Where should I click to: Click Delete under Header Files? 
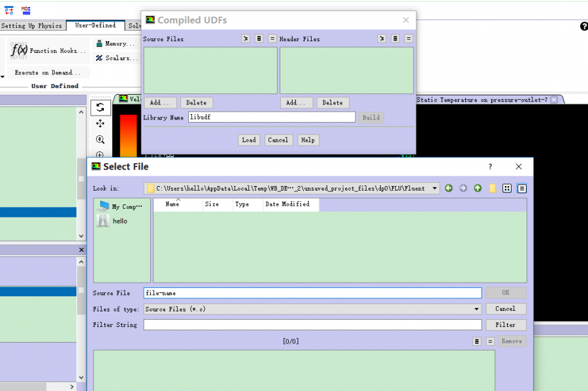(x=333, y=102)
